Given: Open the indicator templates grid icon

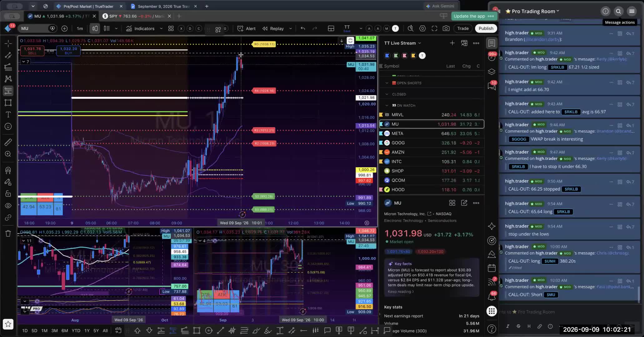Looking at the screenshot, I should [171, 28].
